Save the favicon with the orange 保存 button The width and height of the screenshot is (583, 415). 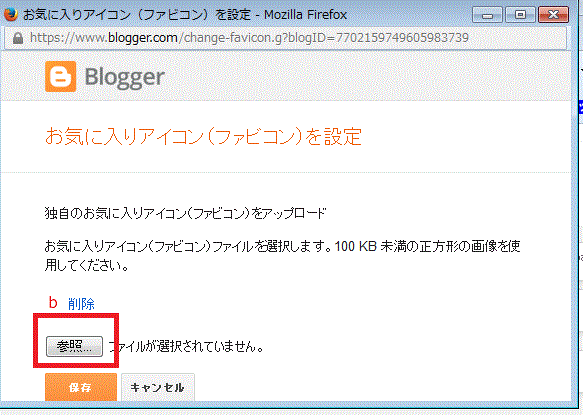coord(81,387)
